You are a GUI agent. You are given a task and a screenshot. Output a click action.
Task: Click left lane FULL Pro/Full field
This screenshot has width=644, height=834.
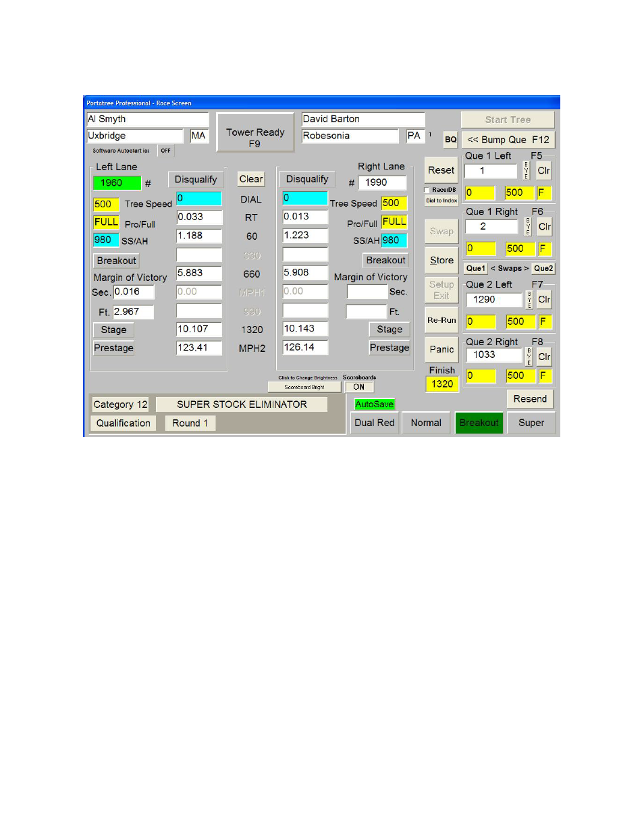106,222
